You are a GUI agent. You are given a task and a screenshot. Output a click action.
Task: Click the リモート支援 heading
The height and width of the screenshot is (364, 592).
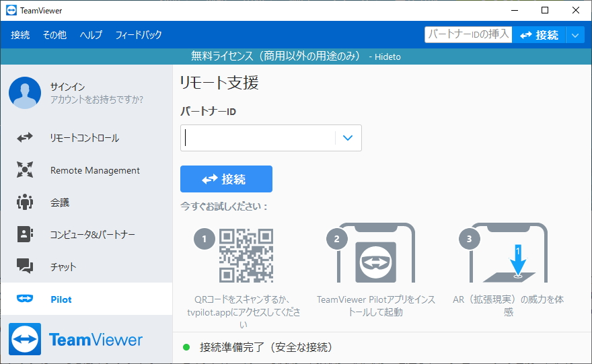[219, 83]
